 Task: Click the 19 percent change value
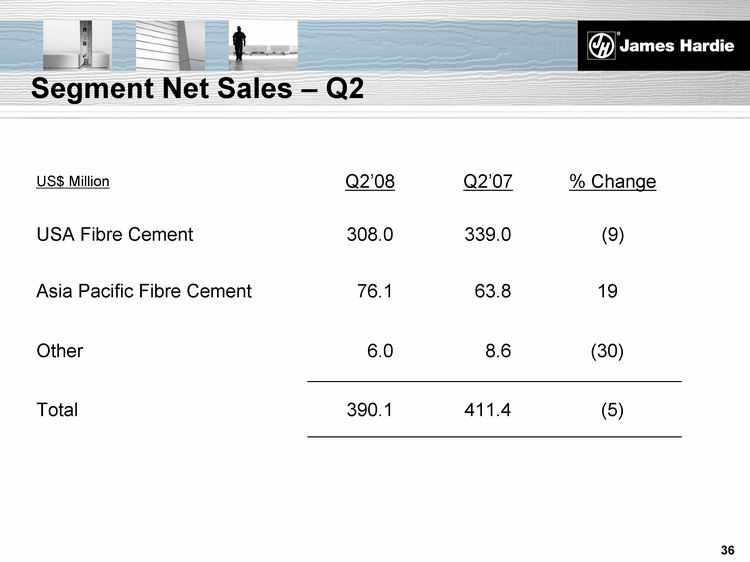(x=606, y=291)
